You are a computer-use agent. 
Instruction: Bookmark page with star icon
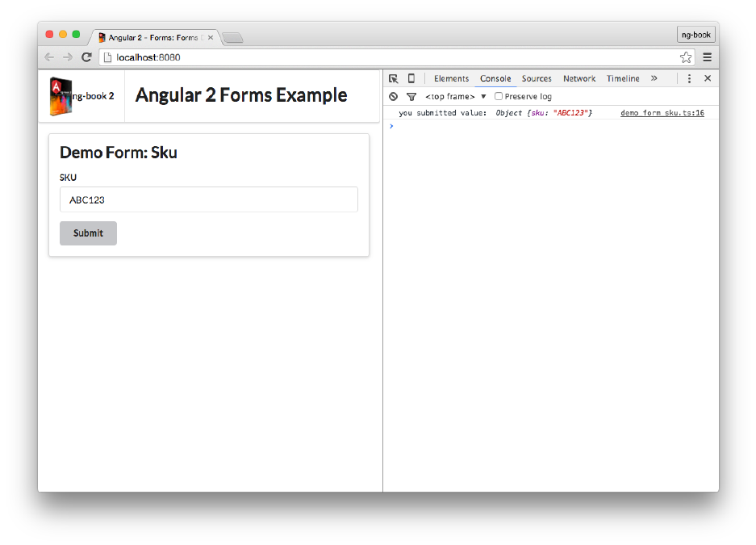click(x=686, y=57)
